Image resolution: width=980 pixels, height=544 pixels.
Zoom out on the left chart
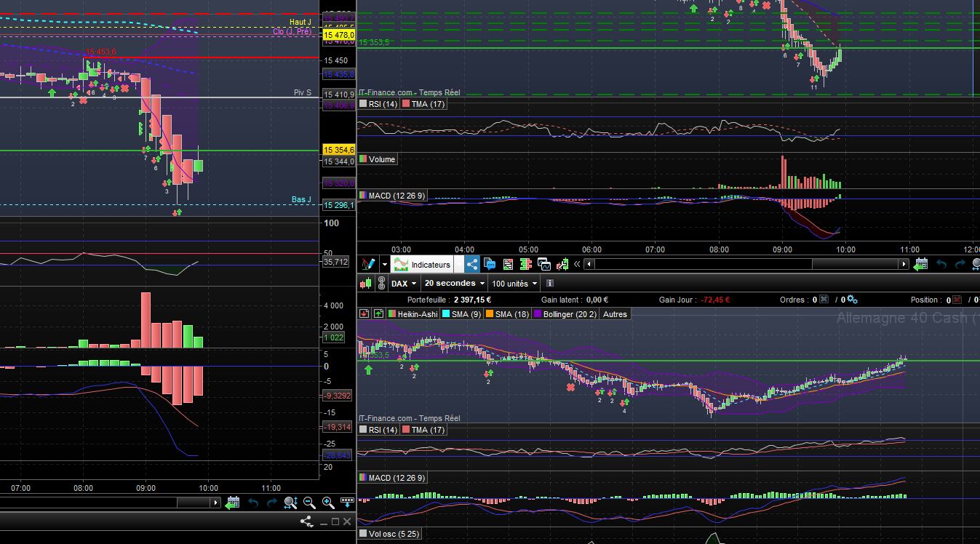308,502
